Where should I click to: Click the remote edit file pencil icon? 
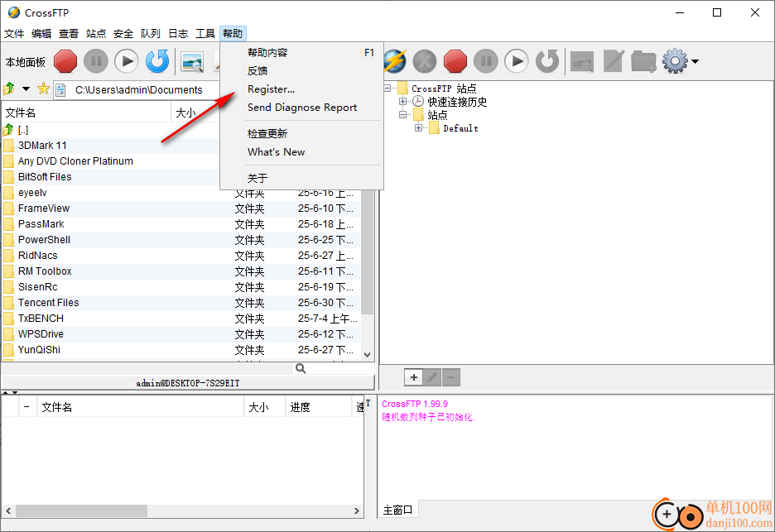613,62
